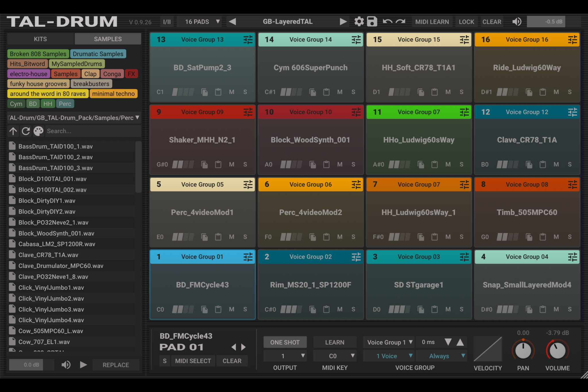The height and width of the screenshot is (392, 588).
Task: Undo the last change with the undo arrow
Action: 388,21
